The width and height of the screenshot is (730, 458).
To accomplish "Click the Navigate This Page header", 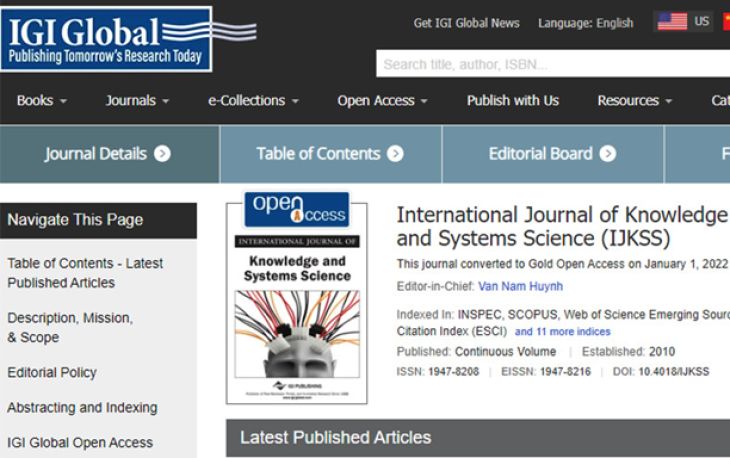I will 98,220.
